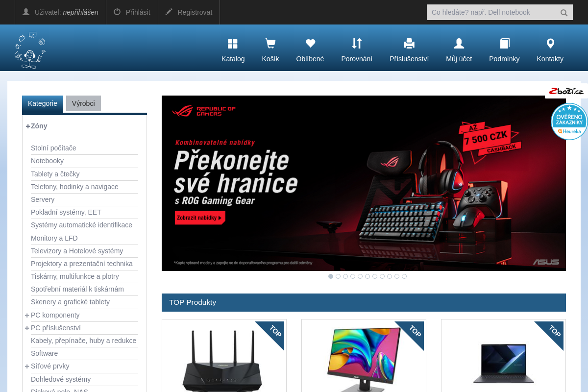Open Pokladní systémy, EET category

coord(66,212)
